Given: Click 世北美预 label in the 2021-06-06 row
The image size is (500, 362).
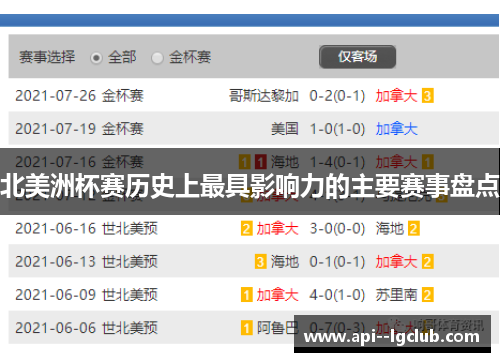Looking at the screenshot, I should click(x=130, y=328).
